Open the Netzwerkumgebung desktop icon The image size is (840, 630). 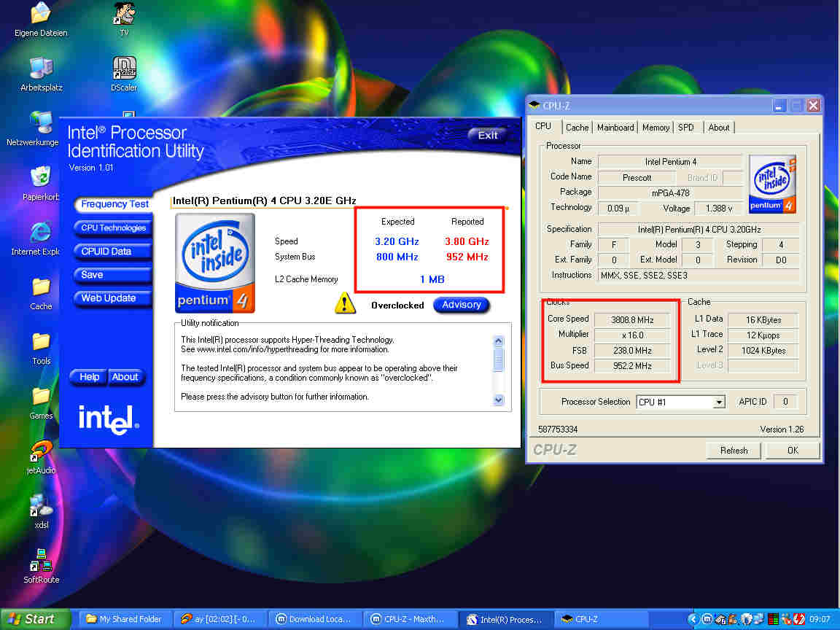(41, 122)
